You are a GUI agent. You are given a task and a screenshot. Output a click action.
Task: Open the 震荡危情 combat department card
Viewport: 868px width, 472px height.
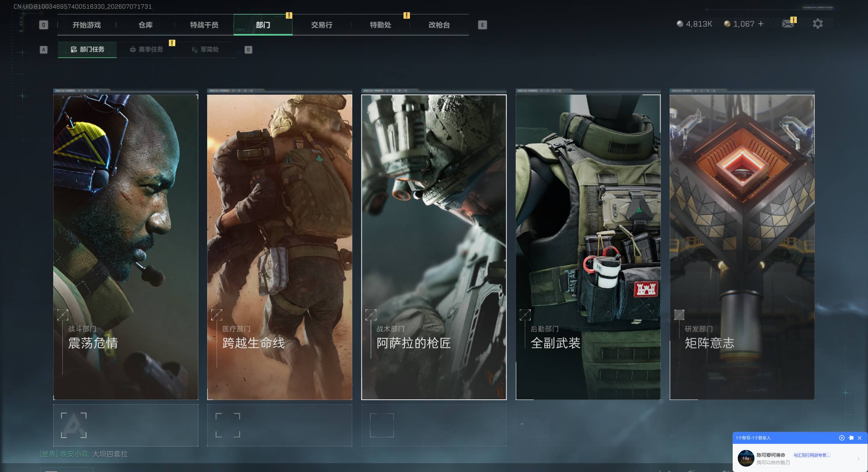(x=126, y=247)
